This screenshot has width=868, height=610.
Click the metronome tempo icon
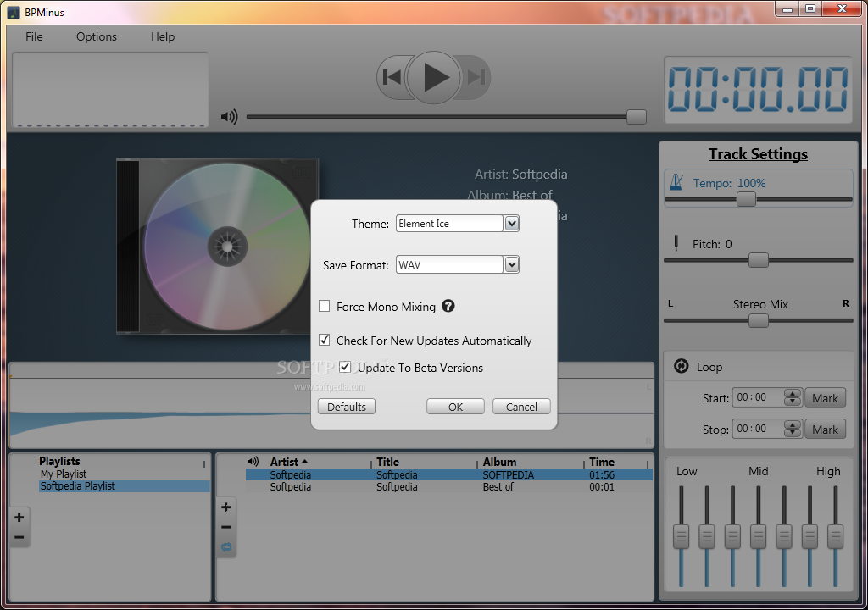[676, 182]
